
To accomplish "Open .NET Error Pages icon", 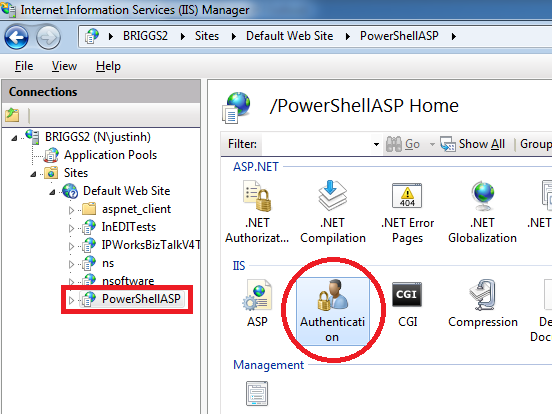I will pyautogui.click(x=407, y=212).
